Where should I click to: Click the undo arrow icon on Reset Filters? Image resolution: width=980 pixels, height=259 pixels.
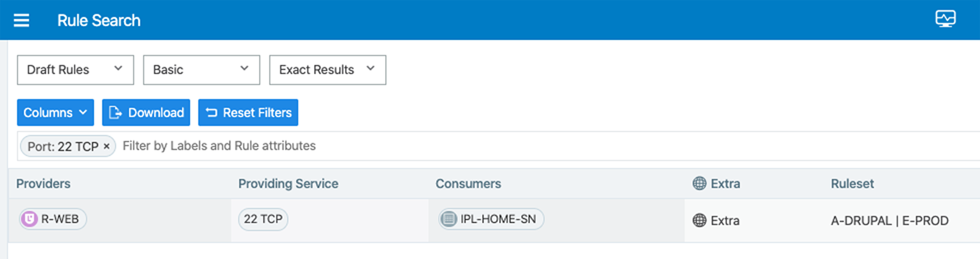212,112
